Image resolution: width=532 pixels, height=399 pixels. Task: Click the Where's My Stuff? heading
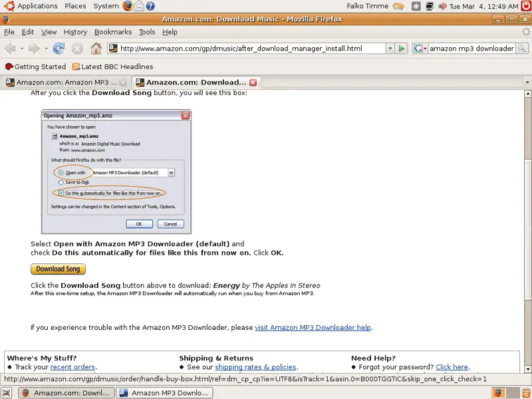coord(42,358)
